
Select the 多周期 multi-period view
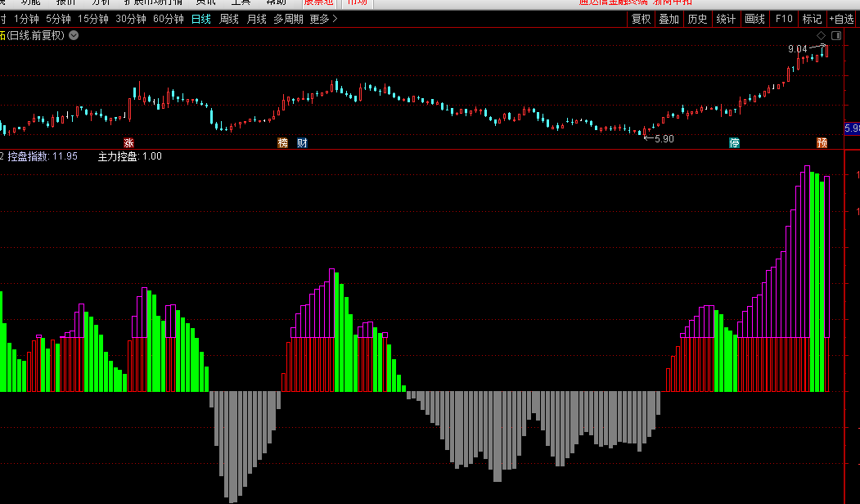click(x=288, y=19)
